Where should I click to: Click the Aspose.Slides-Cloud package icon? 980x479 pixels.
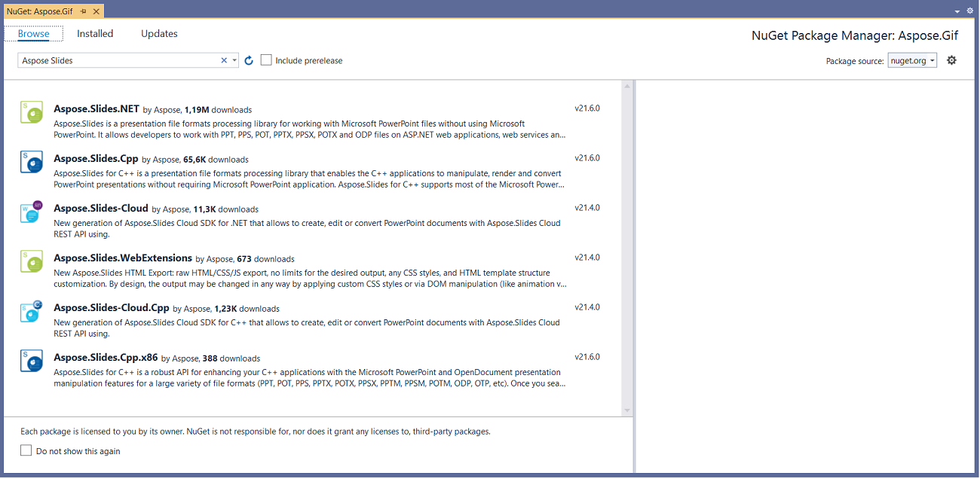(31, 212)
